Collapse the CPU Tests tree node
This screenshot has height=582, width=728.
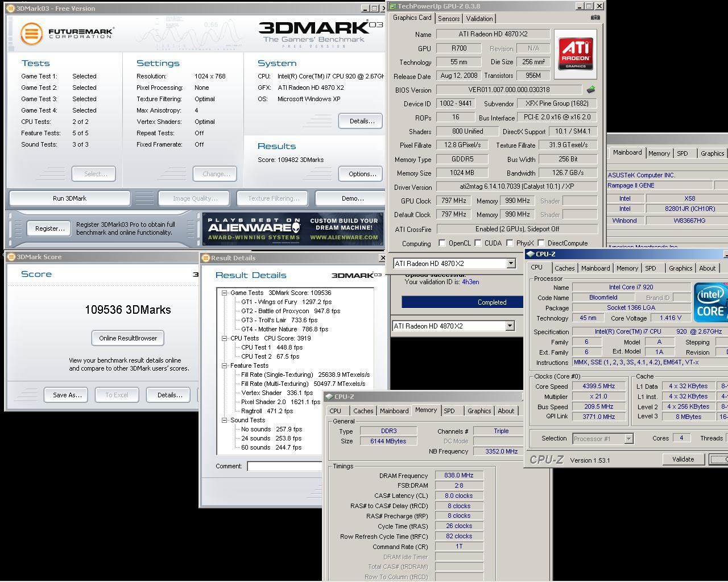(225, 338)
